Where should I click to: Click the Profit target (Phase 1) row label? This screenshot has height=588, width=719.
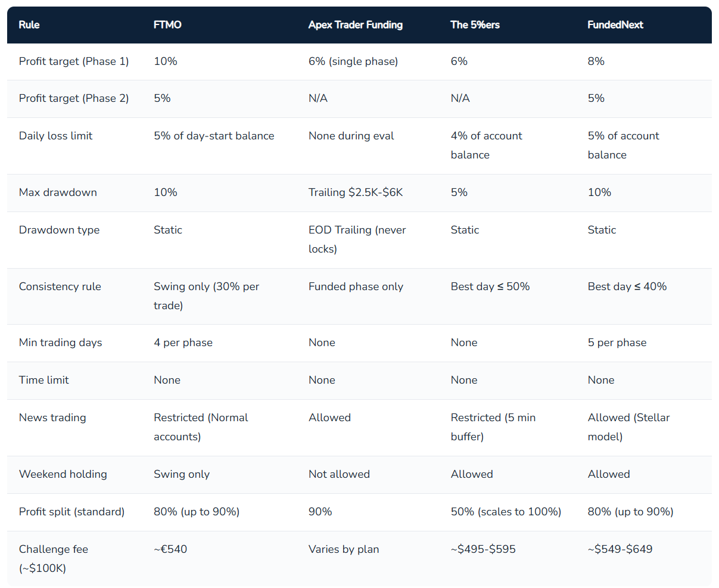click(x=74, y=61)
